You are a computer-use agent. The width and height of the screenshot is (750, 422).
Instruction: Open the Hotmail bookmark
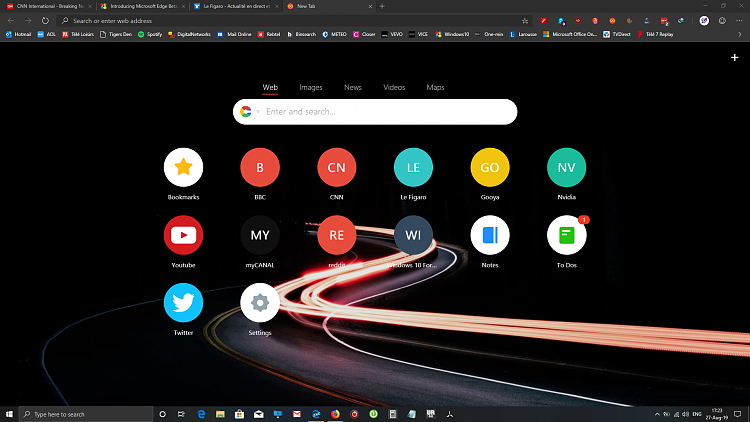pos(18,34)
